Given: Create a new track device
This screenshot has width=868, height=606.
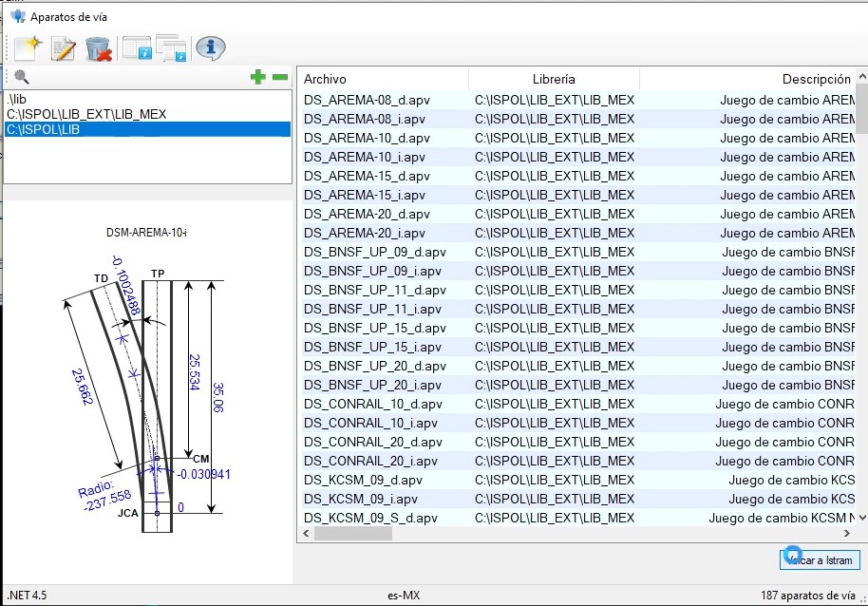Looking at the screenshot, I should tap(27, 48).
